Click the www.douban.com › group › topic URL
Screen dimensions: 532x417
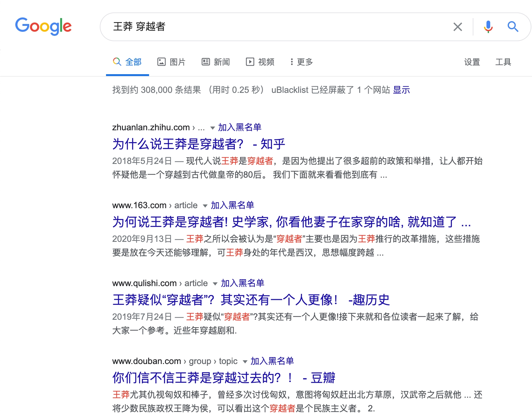(175, 361)
